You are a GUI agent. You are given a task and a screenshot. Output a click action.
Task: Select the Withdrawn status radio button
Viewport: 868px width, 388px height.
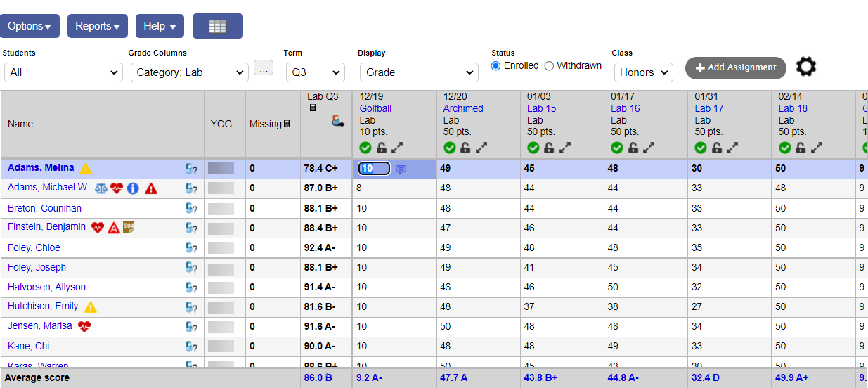click(549, 66)
